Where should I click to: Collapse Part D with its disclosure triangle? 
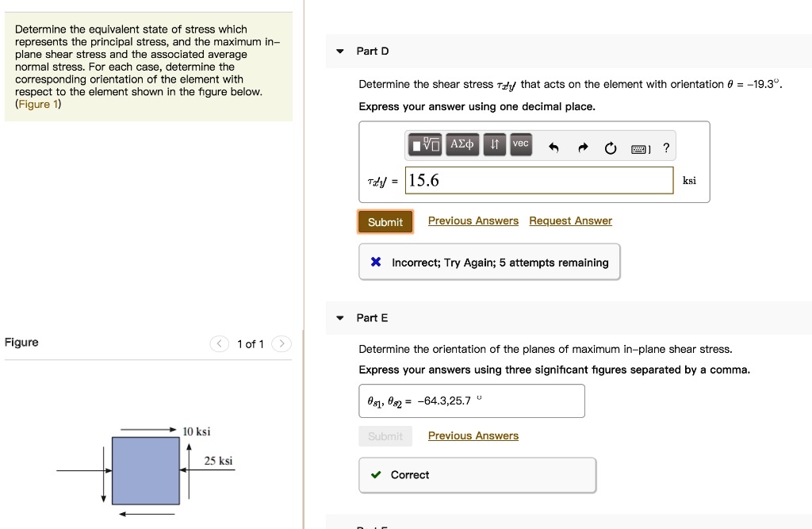pyautogui.click(x=340, y=51)
